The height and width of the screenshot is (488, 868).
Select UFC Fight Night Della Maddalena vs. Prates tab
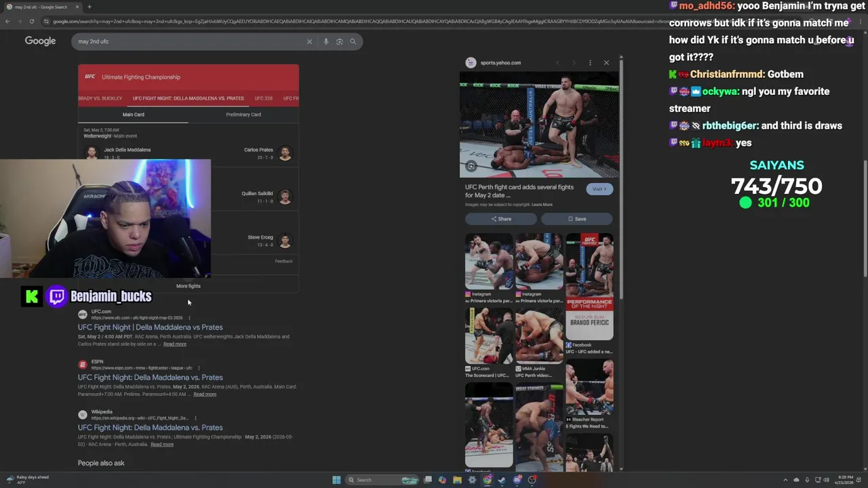click(x=188, y=98)
